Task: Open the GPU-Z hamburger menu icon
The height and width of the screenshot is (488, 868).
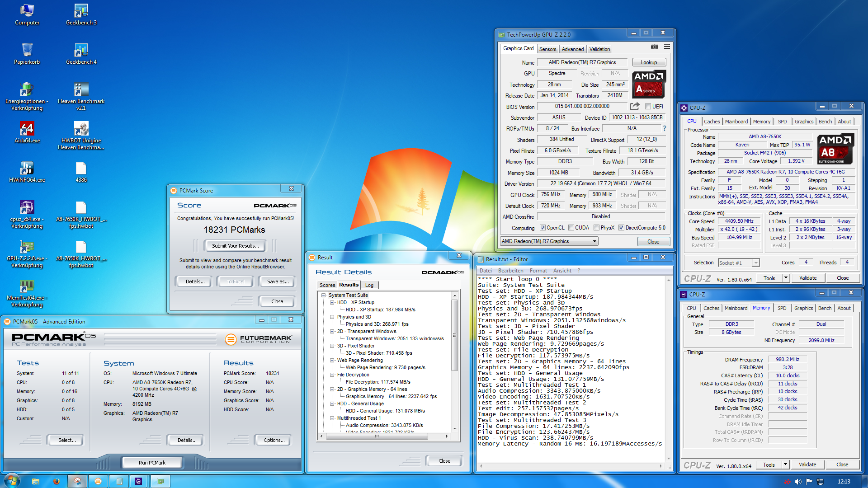Action: click(x=667, y=47)
